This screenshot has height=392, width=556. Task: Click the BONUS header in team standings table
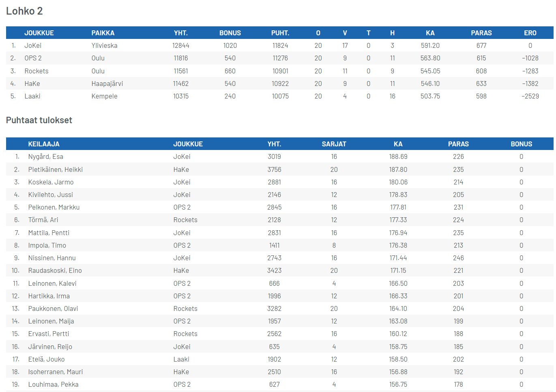[x=230, y=33]
